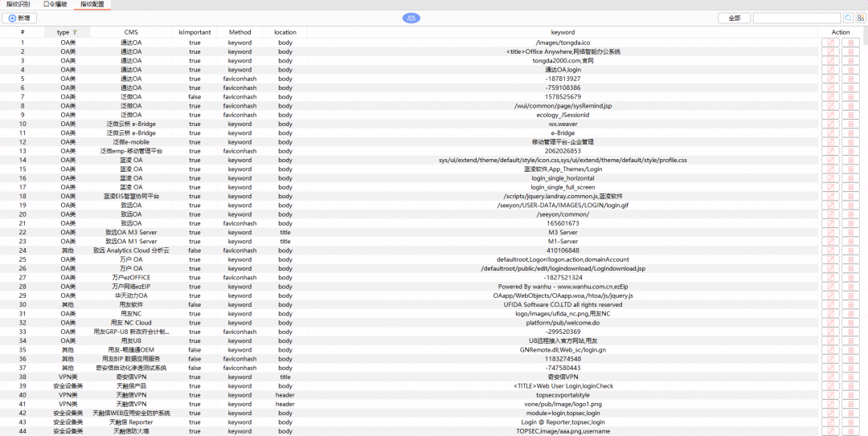Switch to the 指纹识别 tab
The width and height of the screenshot is (868, 436).
[x=18, y=4]
